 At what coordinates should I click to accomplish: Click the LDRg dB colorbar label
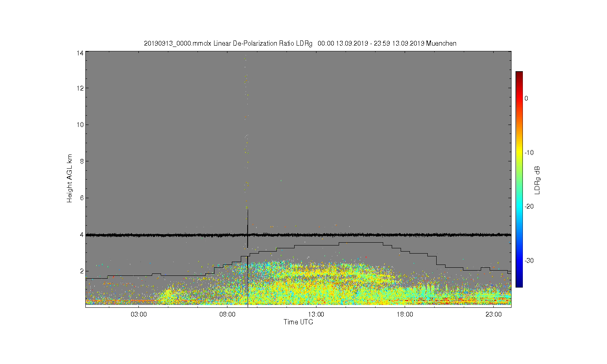[537, 180]
